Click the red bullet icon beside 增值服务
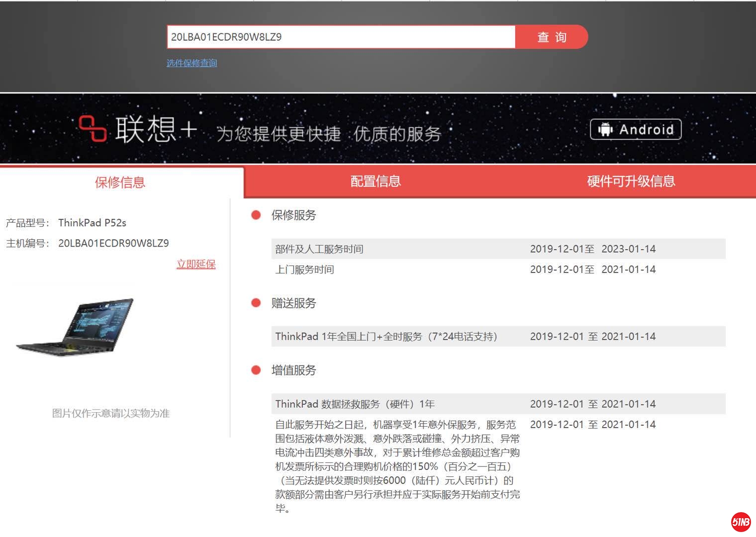 click(x=256, y=370)
